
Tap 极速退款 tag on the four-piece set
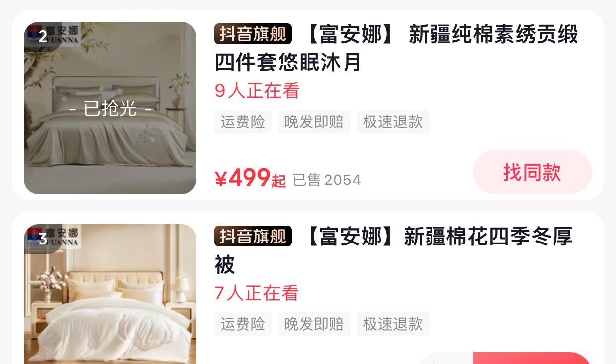tap(393, 121)
